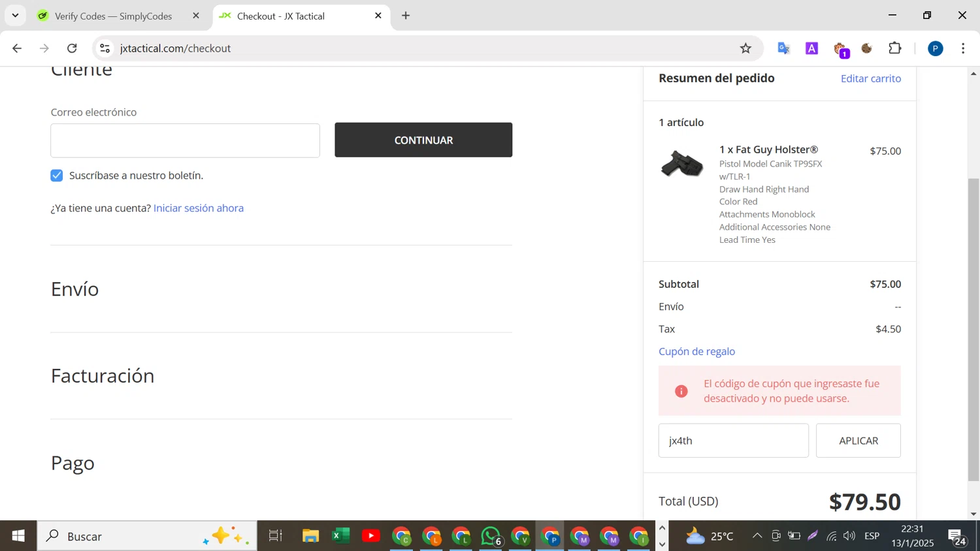Image resolution: width=980 pixels, height=551 pixels.
Task: Click the coupon code field with jx4th
Action: tap(733, 441)
